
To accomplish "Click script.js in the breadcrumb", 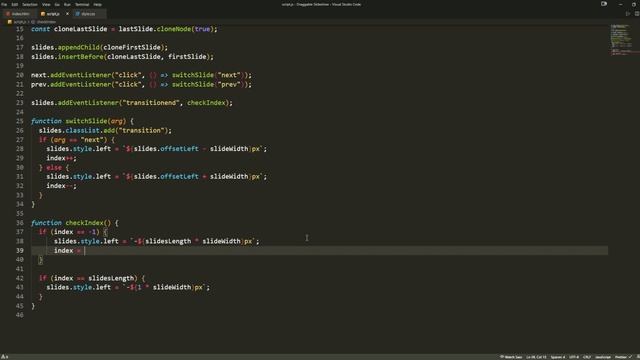I will coord(19,22).
